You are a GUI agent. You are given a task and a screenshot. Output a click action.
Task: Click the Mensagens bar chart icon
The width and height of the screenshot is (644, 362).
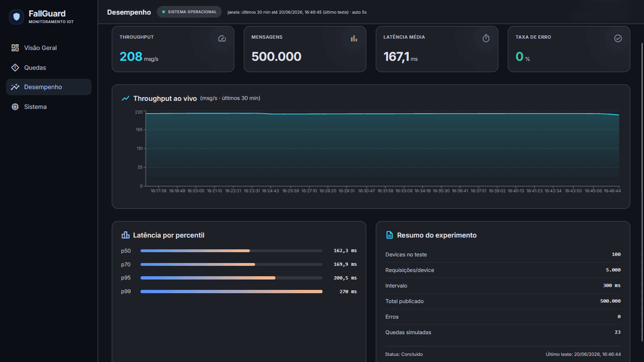coord(354,39)
